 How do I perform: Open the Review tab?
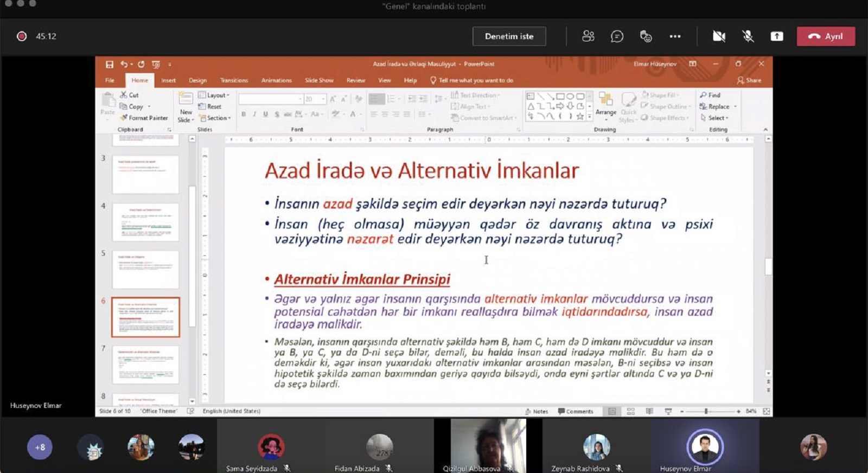[x=356, y=80]
